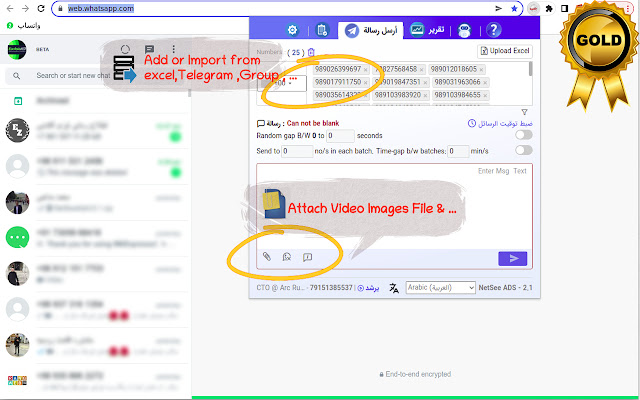Open the question mark help icon
The height and width of the screenshot is (400, 640).
click(x=493, y=30)
